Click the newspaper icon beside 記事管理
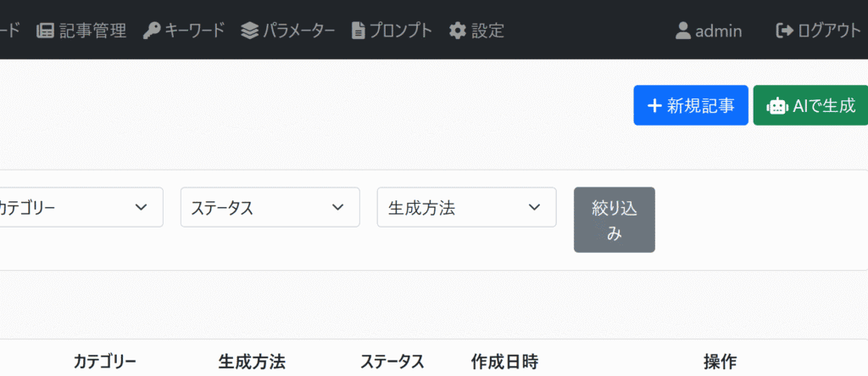The width and height of the screenshot is (868, 376). point(45,31)
